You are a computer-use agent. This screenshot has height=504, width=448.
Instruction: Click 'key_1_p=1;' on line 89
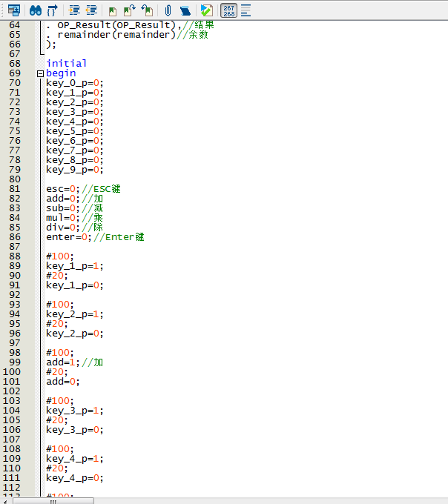click(75, 267)
